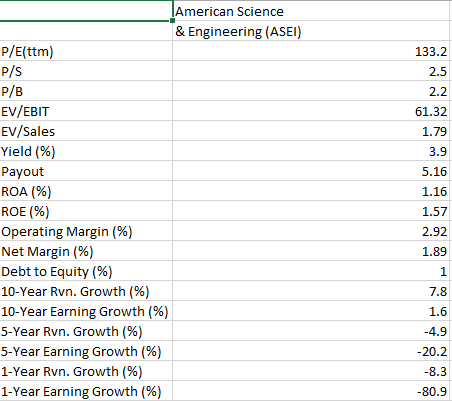Select the American Science header cell

pyautogui.click(x=311, y=11)
